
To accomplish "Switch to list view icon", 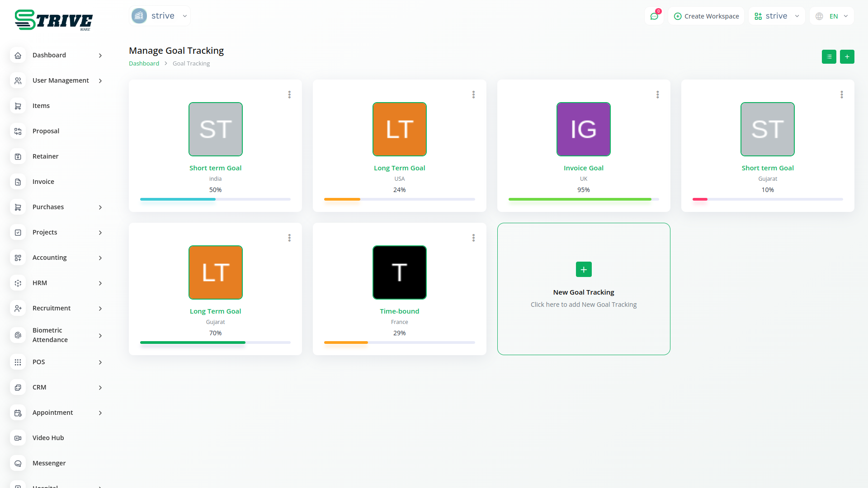I will coord(829,57).
